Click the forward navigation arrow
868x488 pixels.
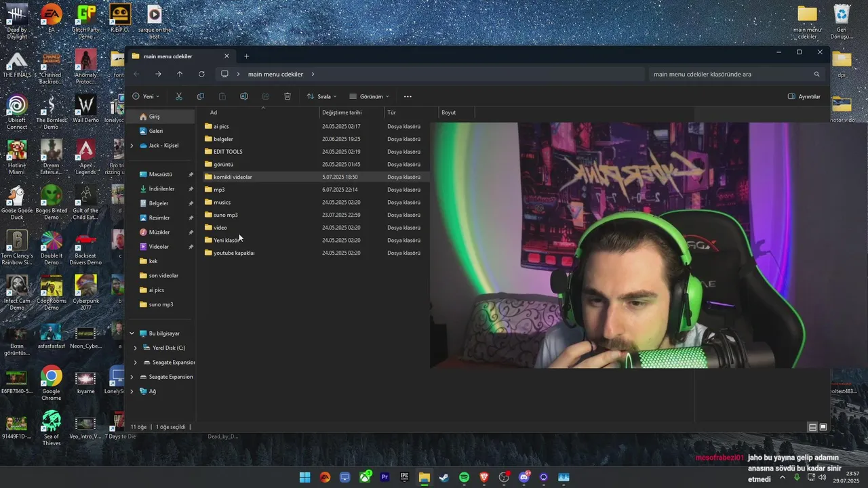pos(158,74)
